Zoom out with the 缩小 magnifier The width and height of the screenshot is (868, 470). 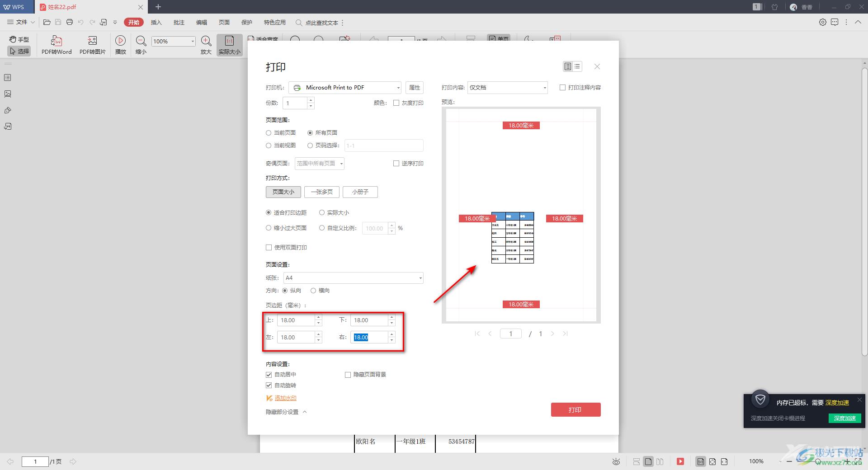click(141, 45)
